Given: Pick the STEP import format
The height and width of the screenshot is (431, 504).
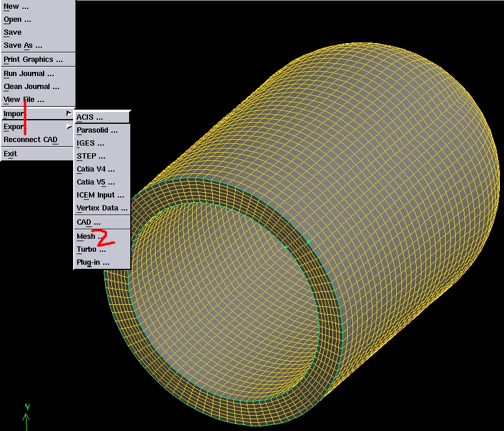Looking at the screenshot, I should coord(91,156).
